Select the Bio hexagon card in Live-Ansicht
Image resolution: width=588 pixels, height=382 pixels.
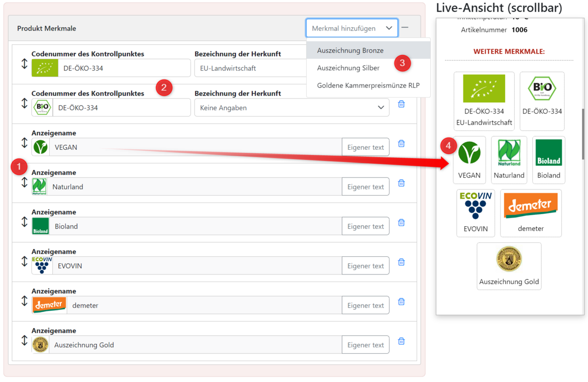542,101
